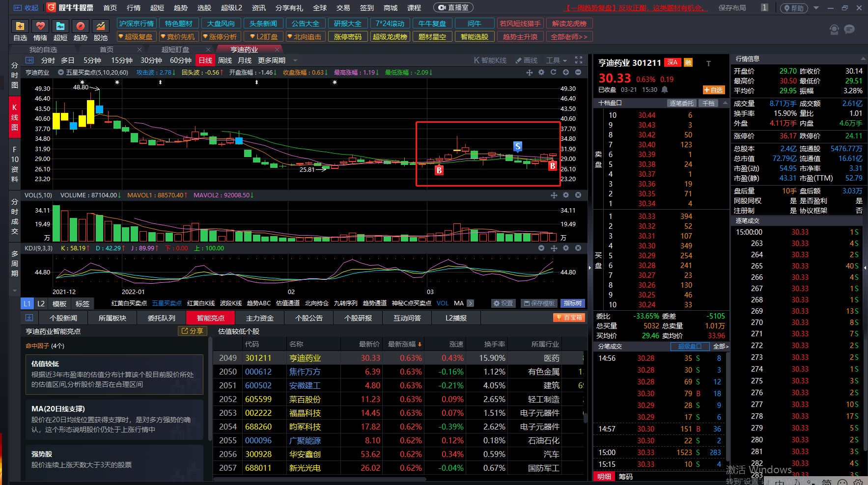Click the 融 margin badge icon
Viewport: 868px width, 485px height.
point(688,62)
